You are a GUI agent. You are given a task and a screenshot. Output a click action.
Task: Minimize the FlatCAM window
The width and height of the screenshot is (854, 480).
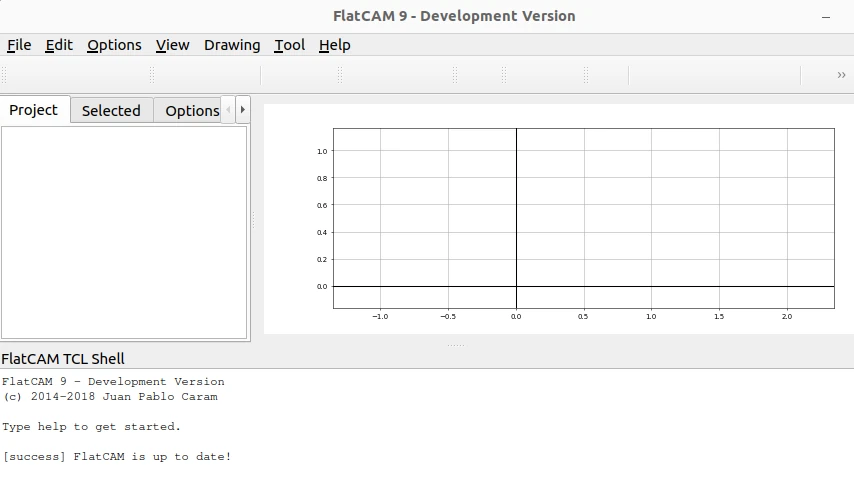click(x=826, y=17)
